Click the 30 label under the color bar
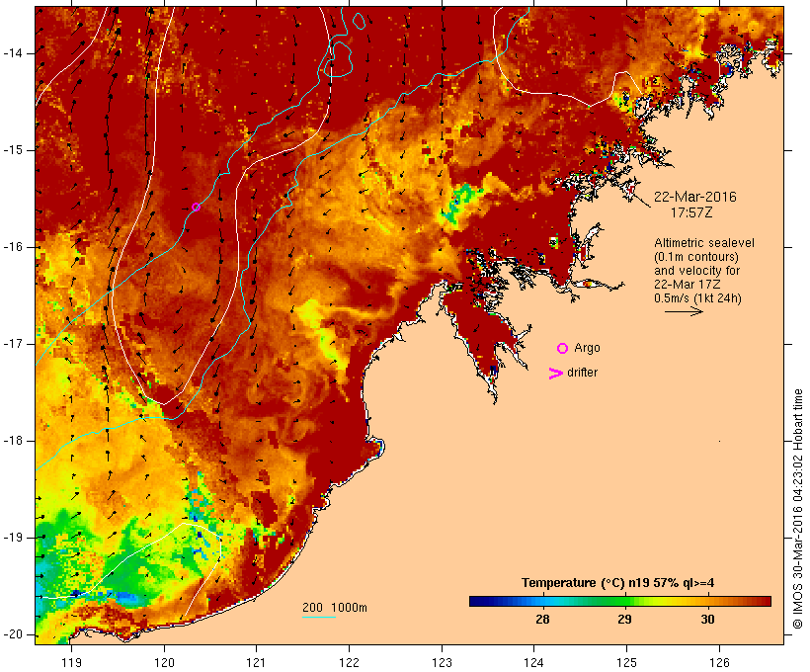Screen dimensions: 810x672 (x=707, y=620)
